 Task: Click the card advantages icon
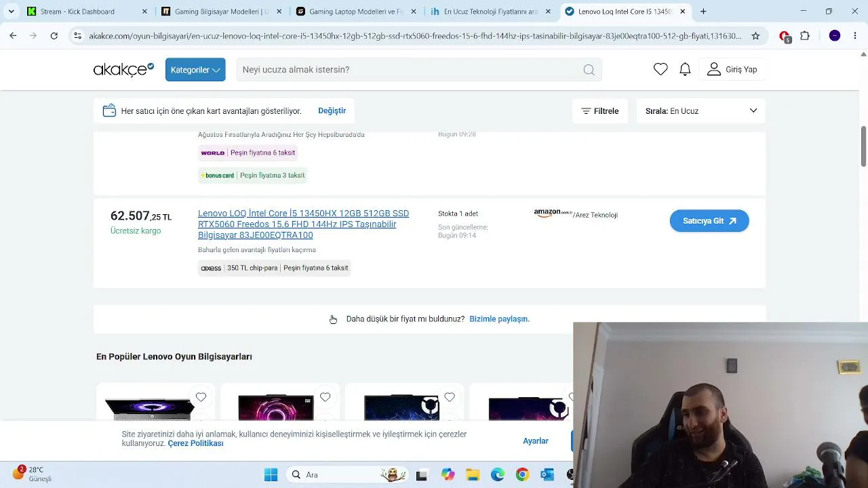(x=109, y=110)
